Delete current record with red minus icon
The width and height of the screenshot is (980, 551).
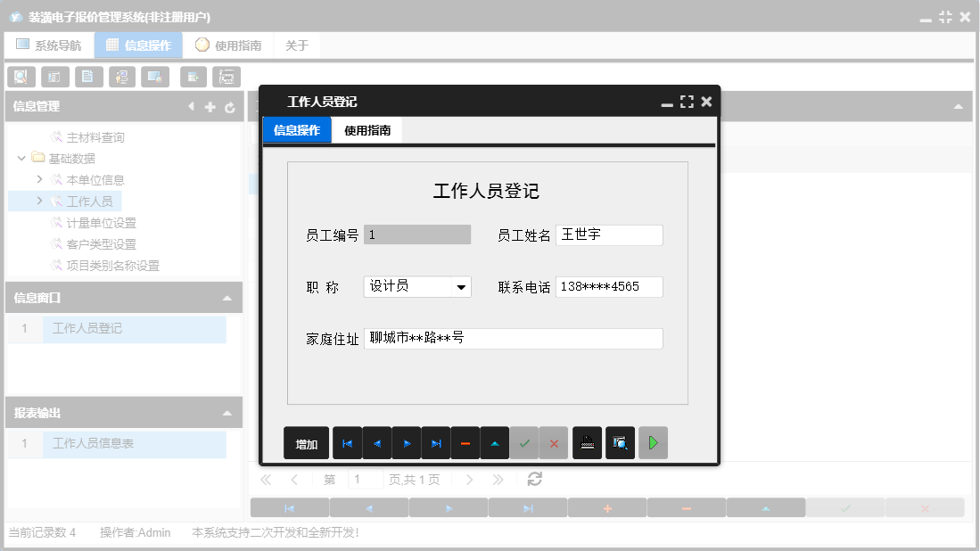[465, 443]
